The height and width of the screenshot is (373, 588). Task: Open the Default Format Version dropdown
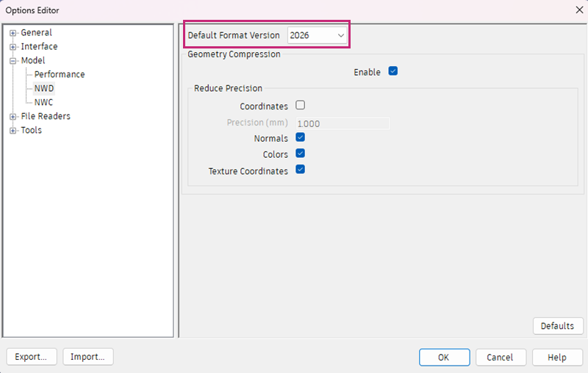click(317, 35)
